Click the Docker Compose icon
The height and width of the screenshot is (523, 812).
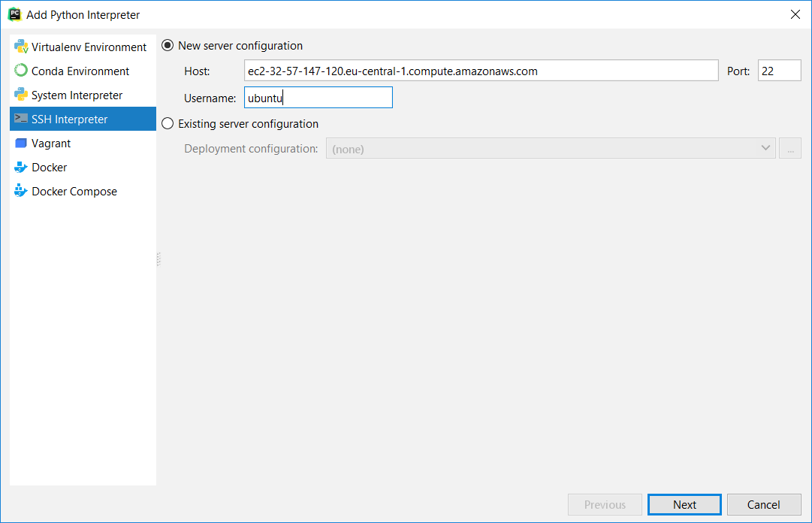coord(21,191)
